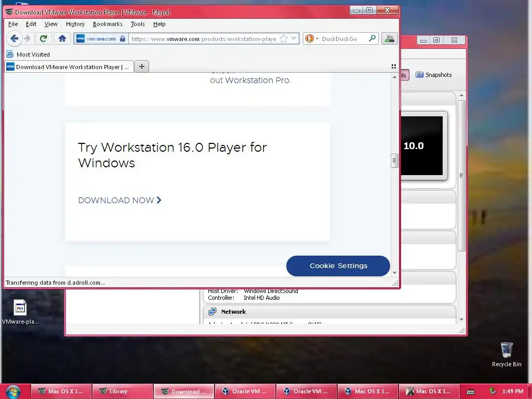532x399 pixels.
Task: Click the status bar transferring data text
Action: 55,283
